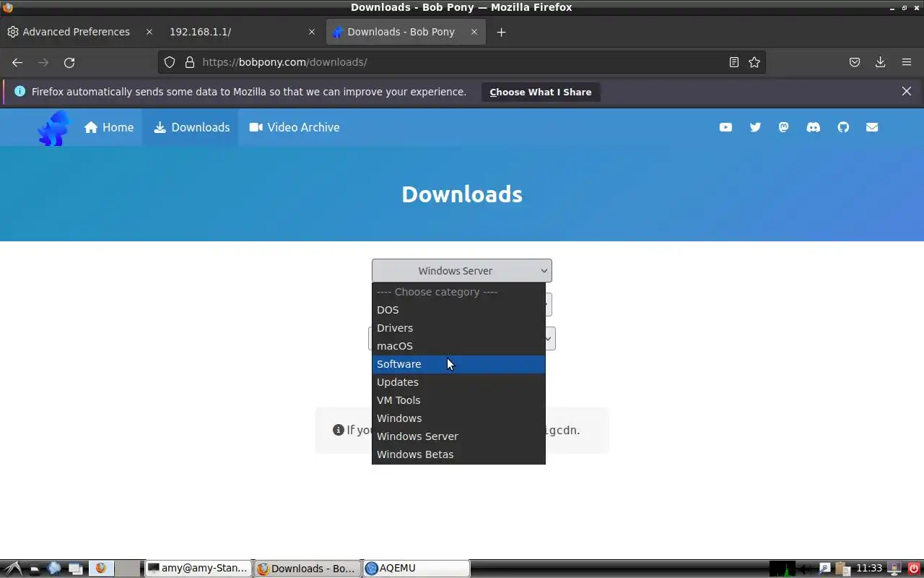
Task: Choose VM Tools category option
Action: 458,400
